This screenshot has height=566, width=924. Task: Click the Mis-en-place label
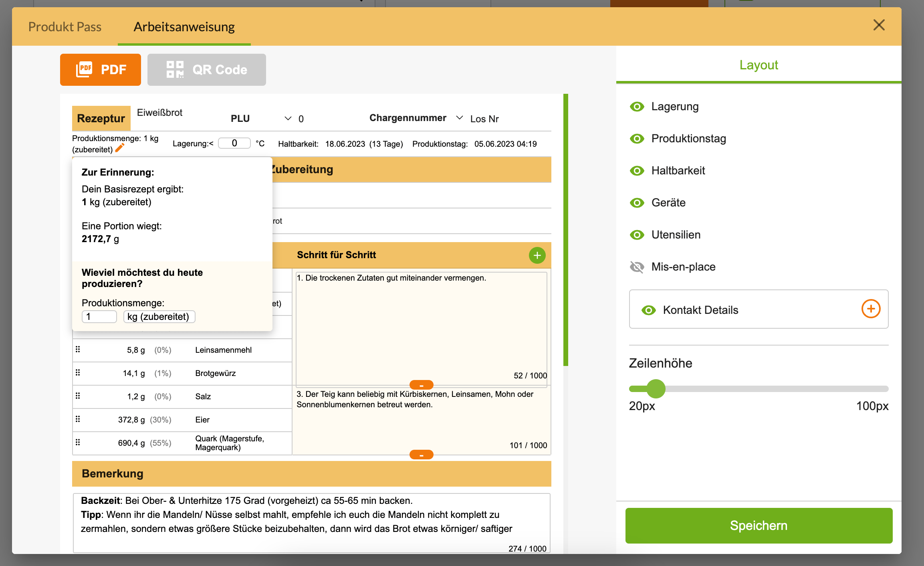pos(684,267)
